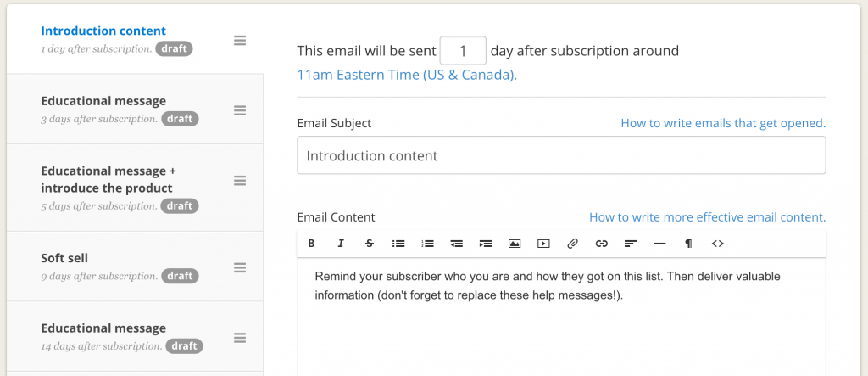Click the 'Email Content' label

coord(336,216)
